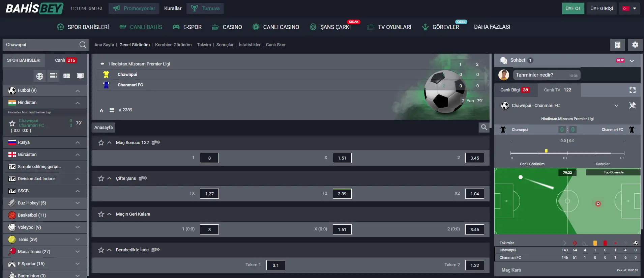The width and height of the screenshot is (644, 278).
Task: Switch to the SPOR BAHISLERI sidebar tab
Action: [x=24, y=60]
